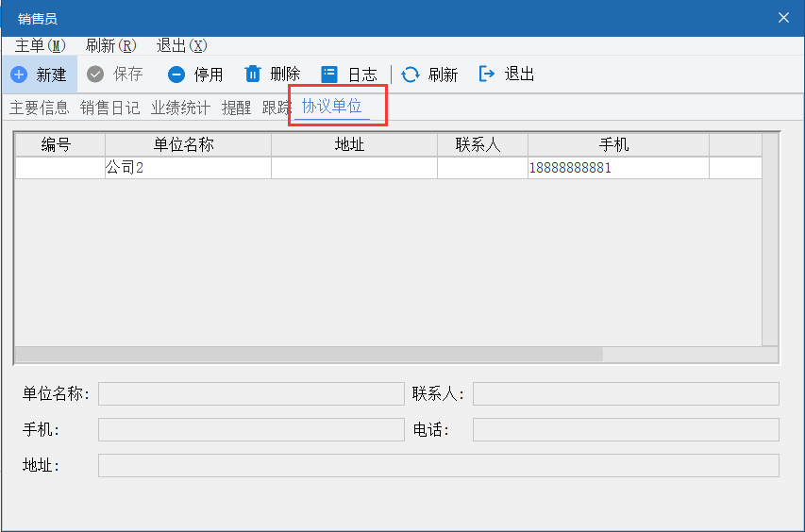Image resolution: width=805 pixels, height=532 pixels.
Task: Click the Disable (停用) minus icon
Action: point(176,75)
